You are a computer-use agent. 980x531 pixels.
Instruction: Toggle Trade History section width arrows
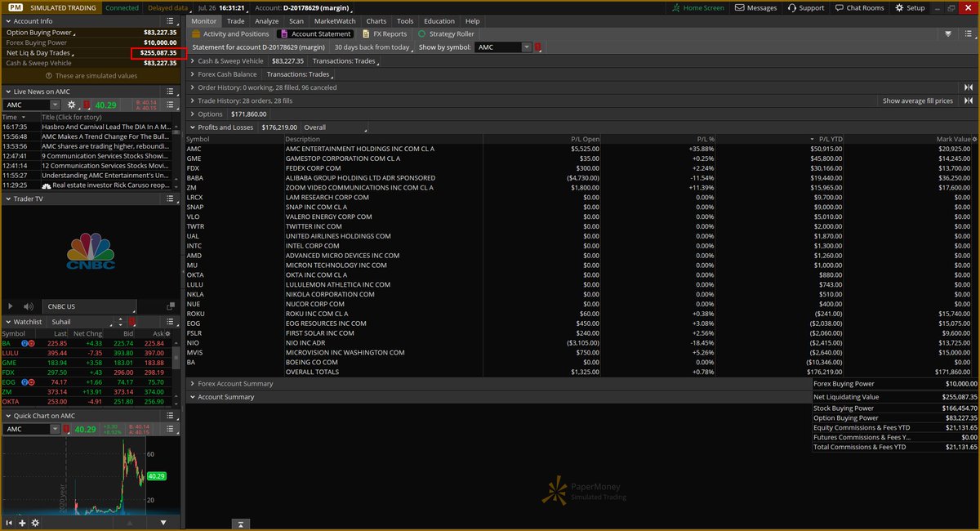pyautogui.click(x=969, y=100)
